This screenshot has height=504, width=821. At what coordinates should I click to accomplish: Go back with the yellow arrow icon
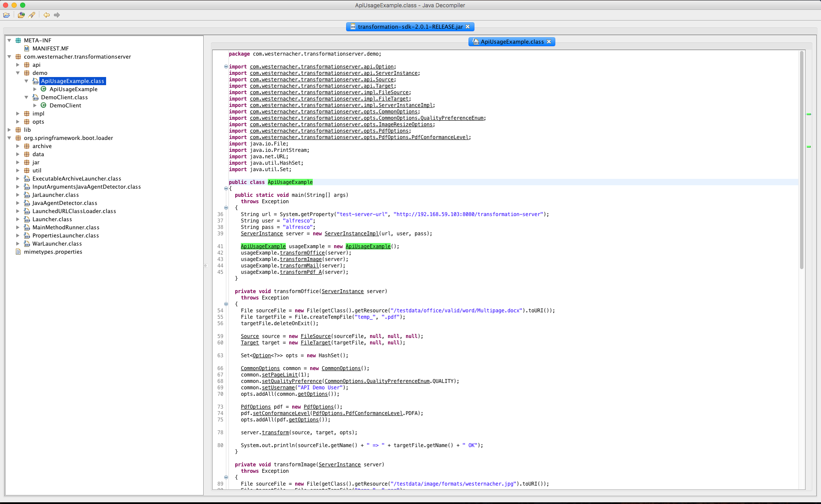pos(46,15)
